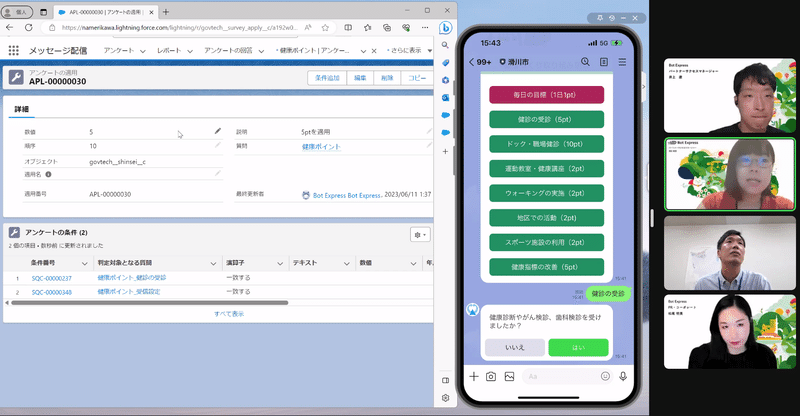The height and width of the screenshot is (416, 800).
Task: Edit the 数値 field with the pencil icon
Action: (218, 131)
